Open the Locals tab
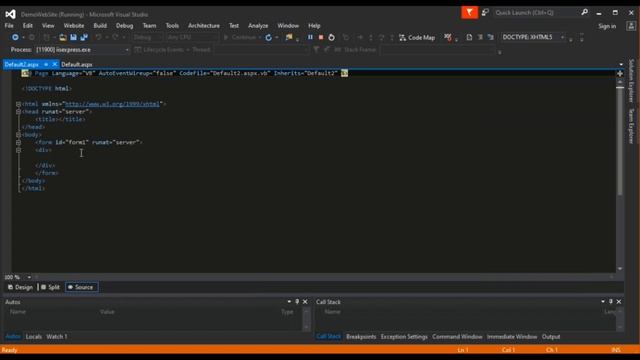 pos(33,337)
